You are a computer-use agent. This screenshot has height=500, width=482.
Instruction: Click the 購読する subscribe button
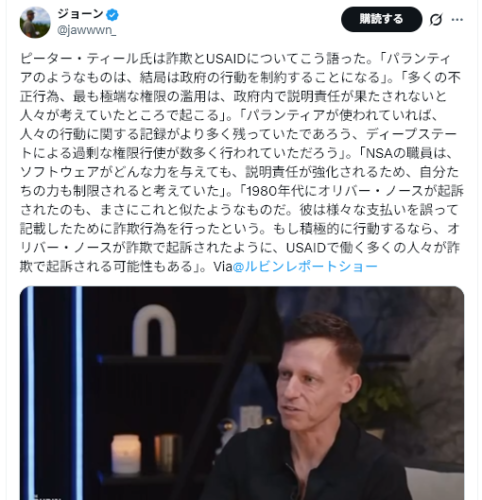click(x=381, y=19)
